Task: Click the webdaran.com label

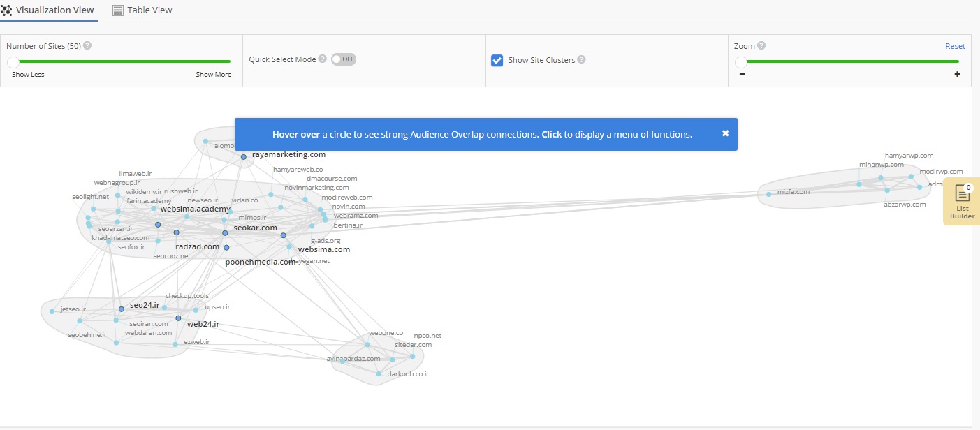Action: (x=149, y=333)
